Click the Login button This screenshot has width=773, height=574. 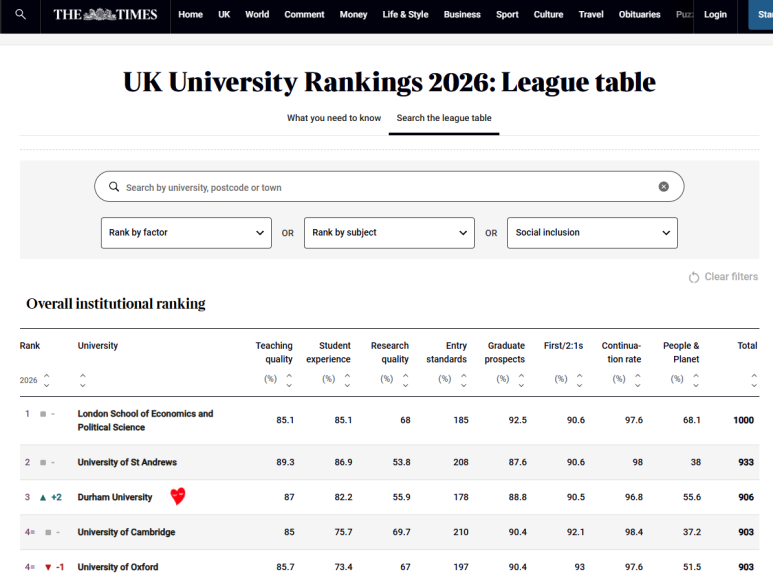(715, 15)
